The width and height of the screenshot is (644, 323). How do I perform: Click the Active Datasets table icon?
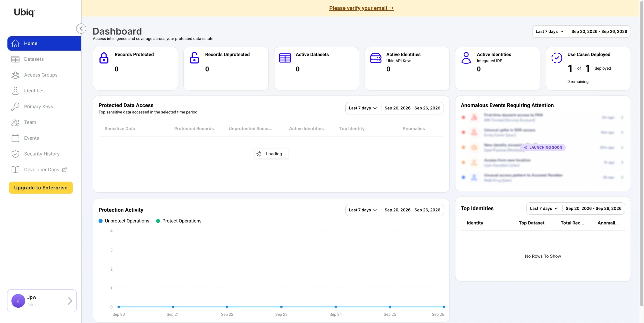[285, 58]
